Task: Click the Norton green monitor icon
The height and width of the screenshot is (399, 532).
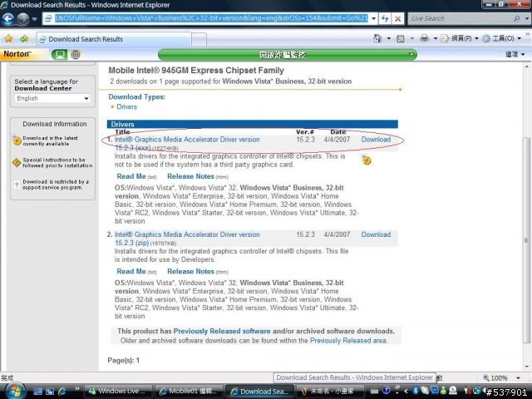Action: click(59, 54)
